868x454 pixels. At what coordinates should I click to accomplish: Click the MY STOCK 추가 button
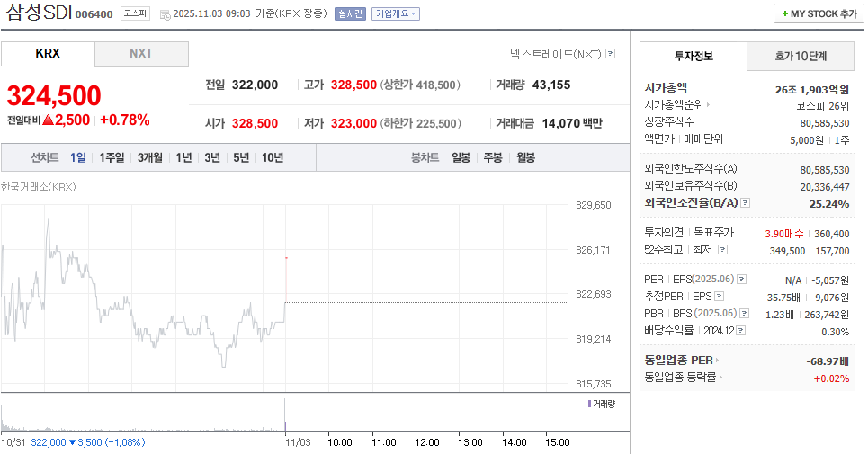818,13
